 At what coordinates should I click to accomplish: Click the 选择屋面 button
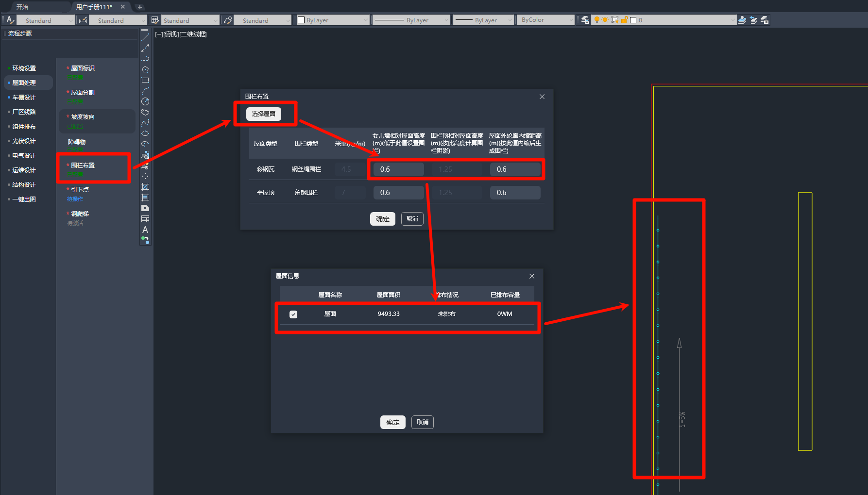(263, 114)
